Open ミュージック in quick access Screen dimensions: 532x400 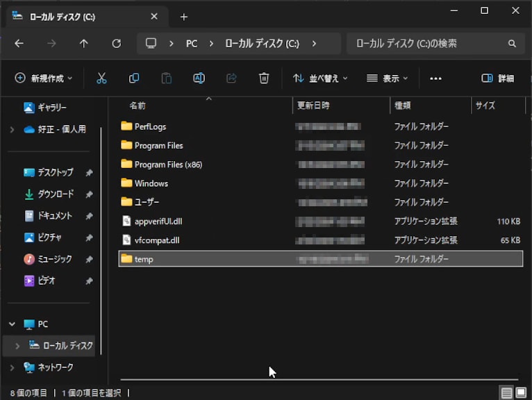click(x=48, y=259)
